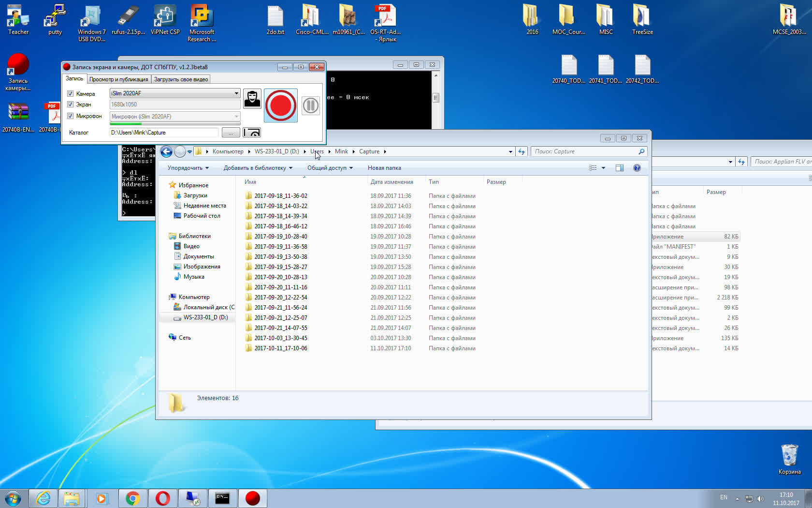Select Загрузки in the navigation pane

[195, 195]
